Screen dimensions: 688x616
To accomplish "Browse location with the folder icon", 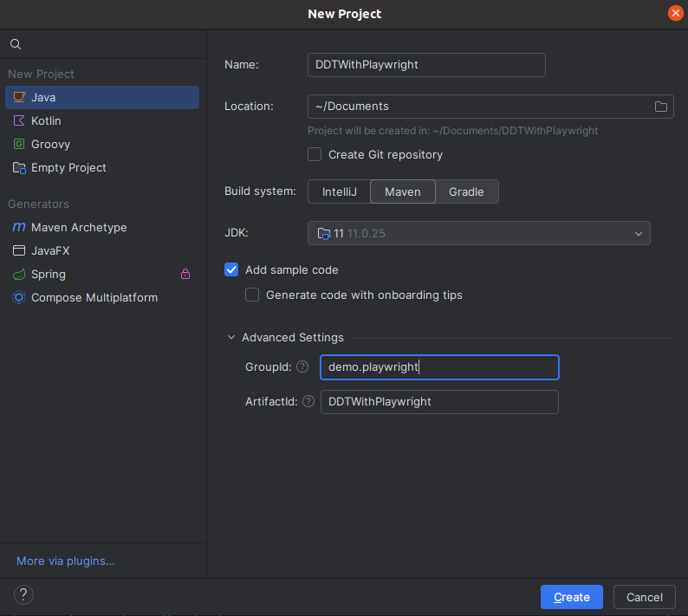I will 661,107.
